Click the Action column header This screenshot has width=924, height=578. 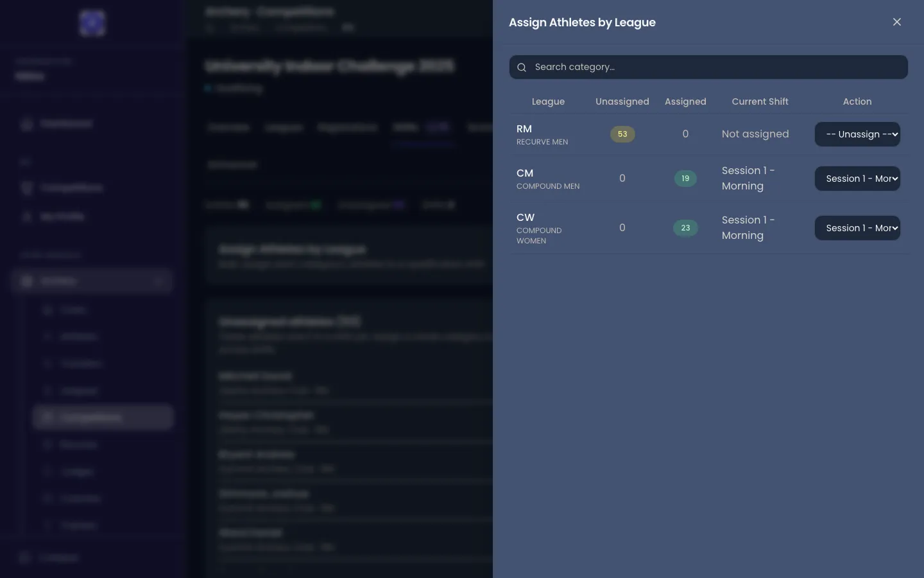[x=857, y=101]
